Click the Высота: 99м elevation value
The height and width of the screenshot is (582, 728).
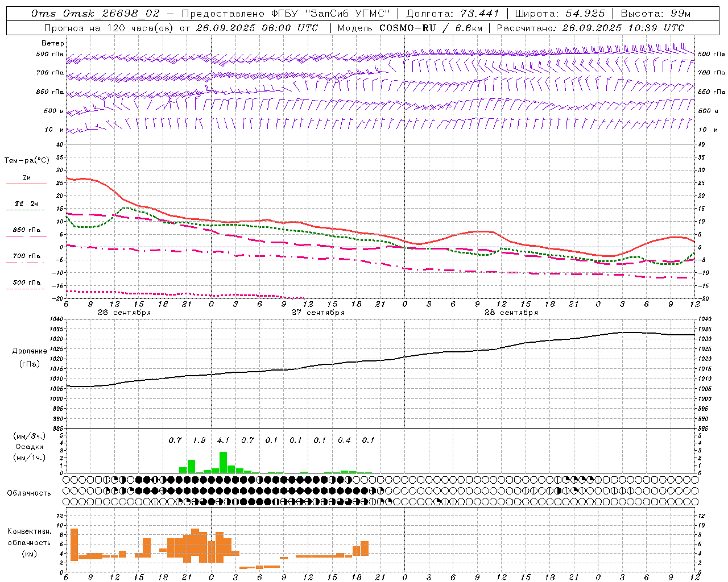point(656,14)
